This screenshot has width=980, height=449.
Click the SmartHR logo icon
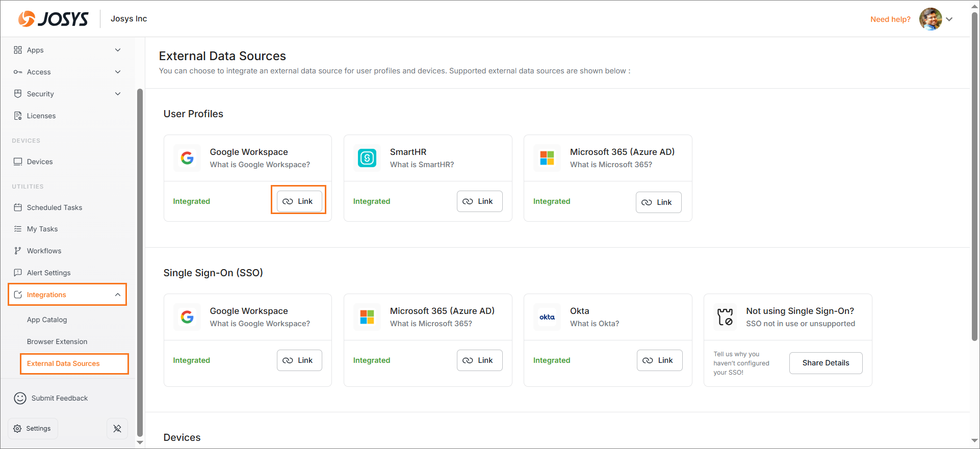tap(367, 158)
